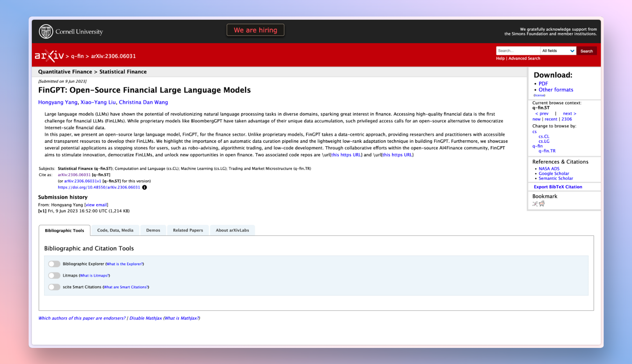Click the search input field

pos(518,51)
